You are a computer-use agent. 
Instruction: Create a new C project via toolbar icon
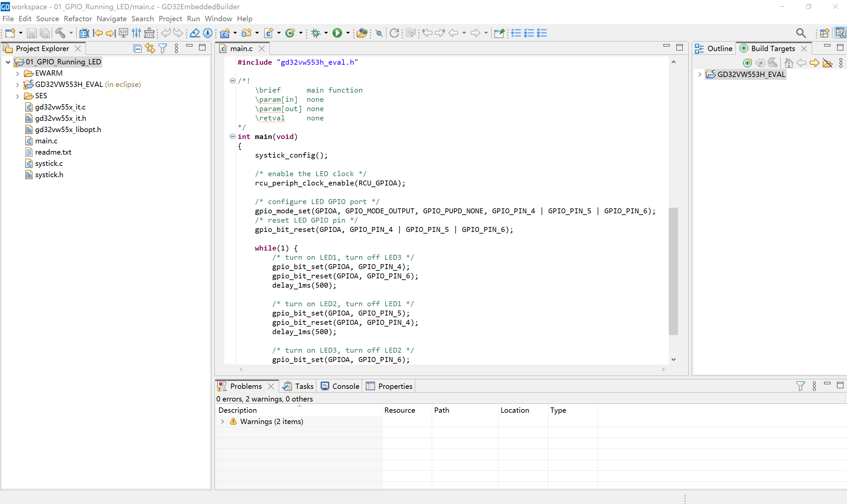tap(225, 33)
